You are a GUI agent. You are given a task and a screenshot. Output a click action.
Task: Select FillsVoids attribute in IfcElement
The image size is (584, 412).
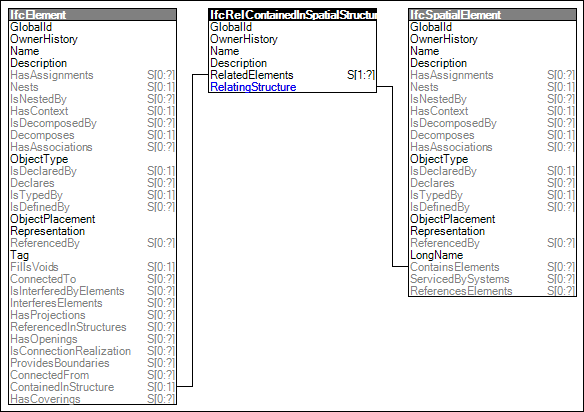tap(92, 267)
